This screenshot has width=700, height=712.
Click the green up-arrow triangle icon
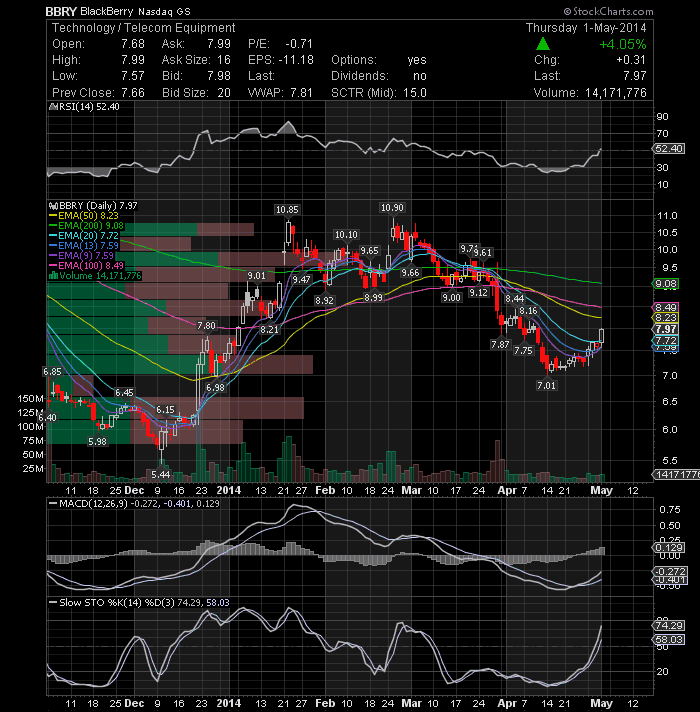[x=543, y=44]
